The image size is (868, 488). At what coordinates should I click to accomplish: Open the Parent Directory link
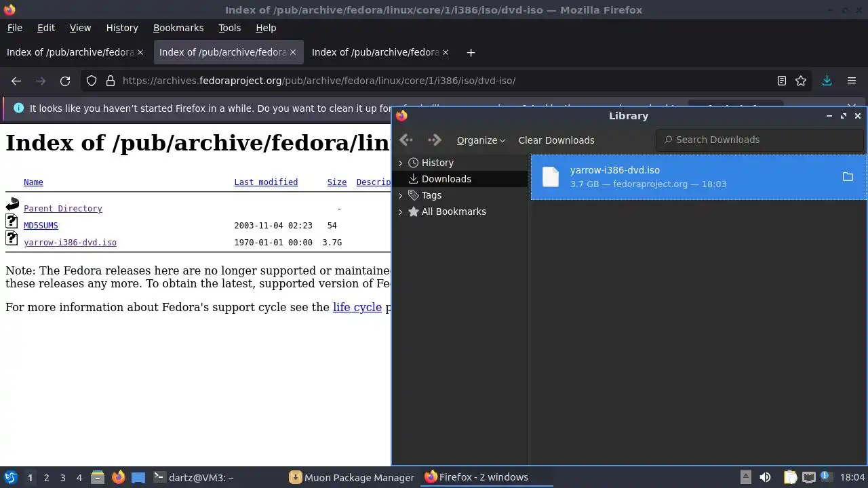(63, 209)
